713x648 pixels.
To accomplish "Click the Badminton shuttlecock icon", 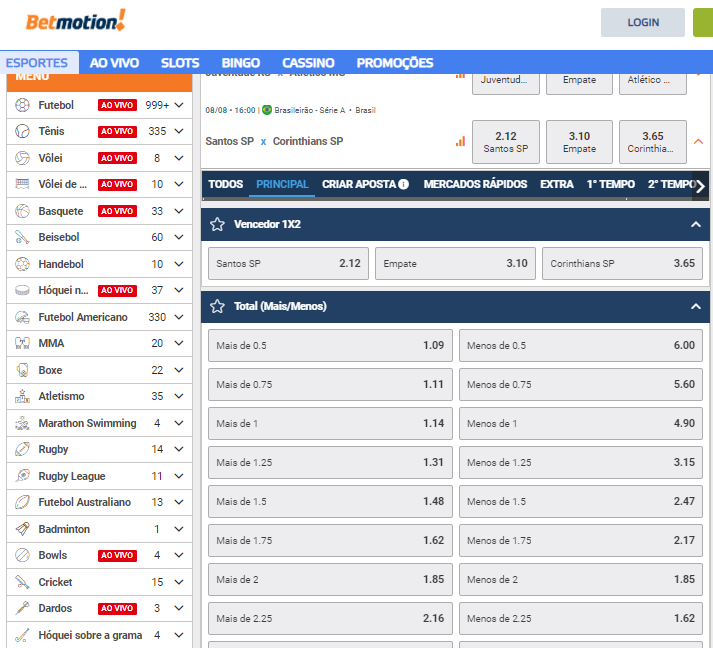I will click(x=22, y=529).
